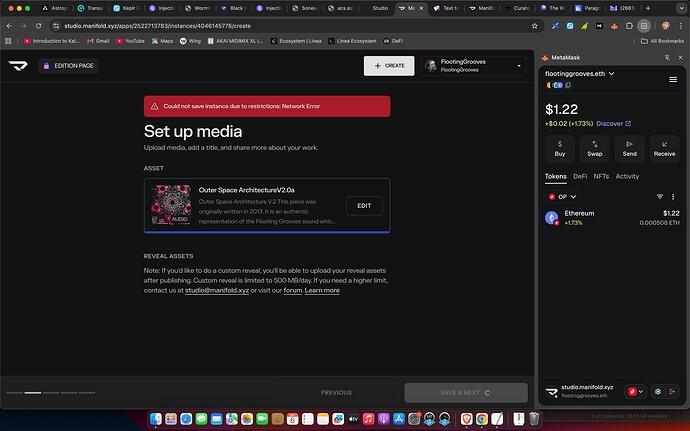Open the connected site network dropdown
This screenshot has width=690, height=431.
[635, 391]
